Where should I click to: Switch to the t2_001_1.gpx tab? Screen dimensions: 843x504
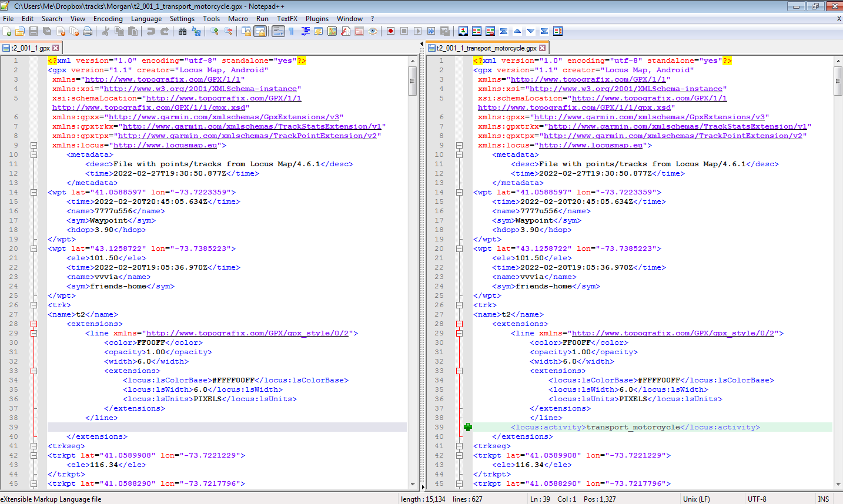tap(30, 48)
